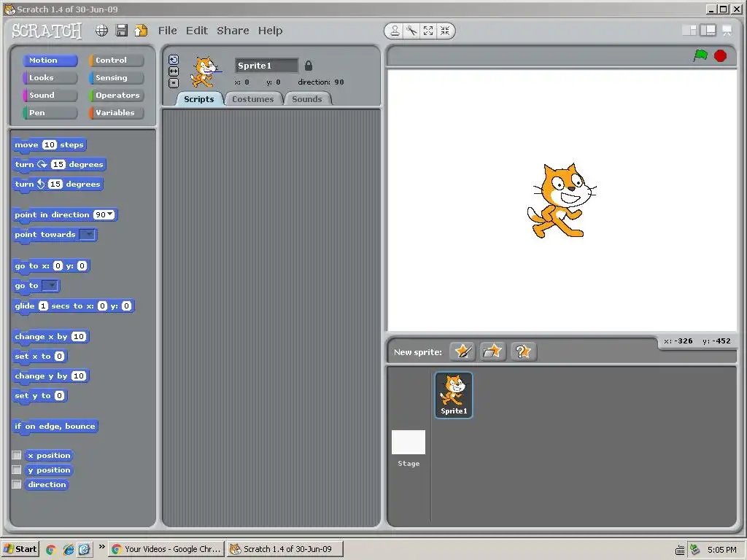Select the Motion block category
747x560 pixels.
(50, 61)
